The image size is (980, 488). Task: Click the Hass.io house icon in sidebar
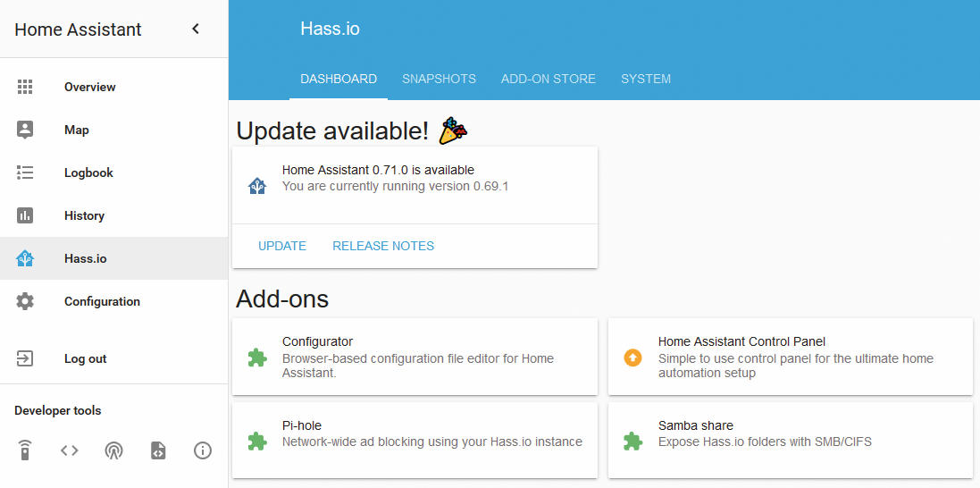tap(25, 258)
